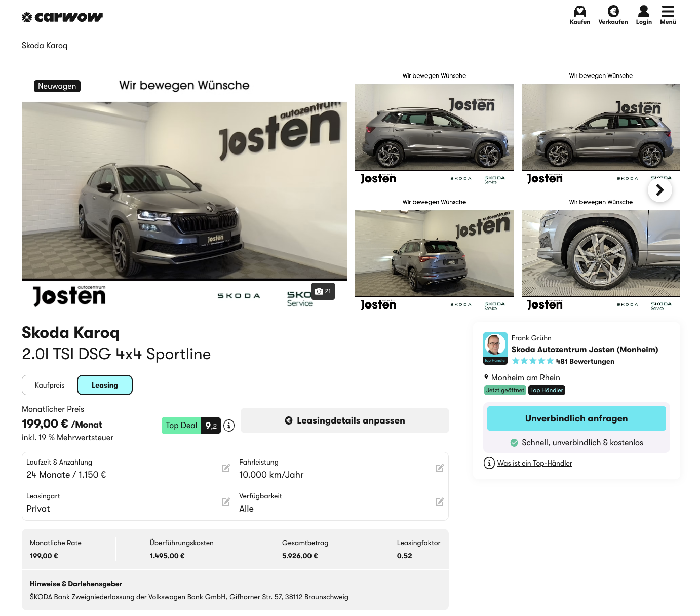Image resolution: width=700 pixels, height=616 pixels.
Task: Click the Top Deal 9,2 badge
Action: click(191, 426)
